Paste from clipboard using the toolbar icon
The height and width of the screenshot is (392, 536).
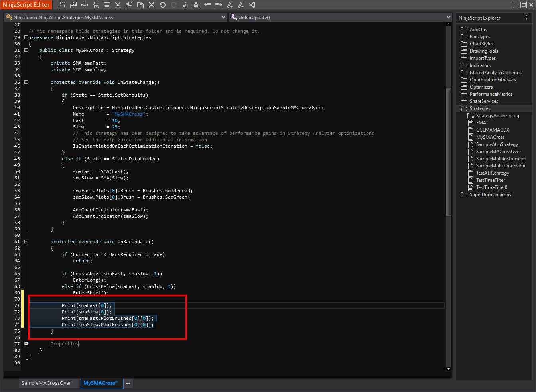[140, 5]
